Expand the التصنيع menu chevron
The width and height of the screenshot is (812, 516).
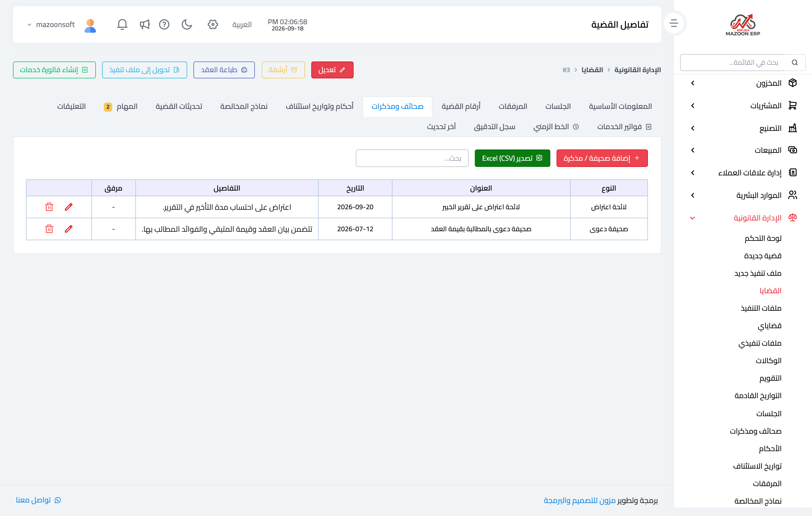click(x=693, y=128)
